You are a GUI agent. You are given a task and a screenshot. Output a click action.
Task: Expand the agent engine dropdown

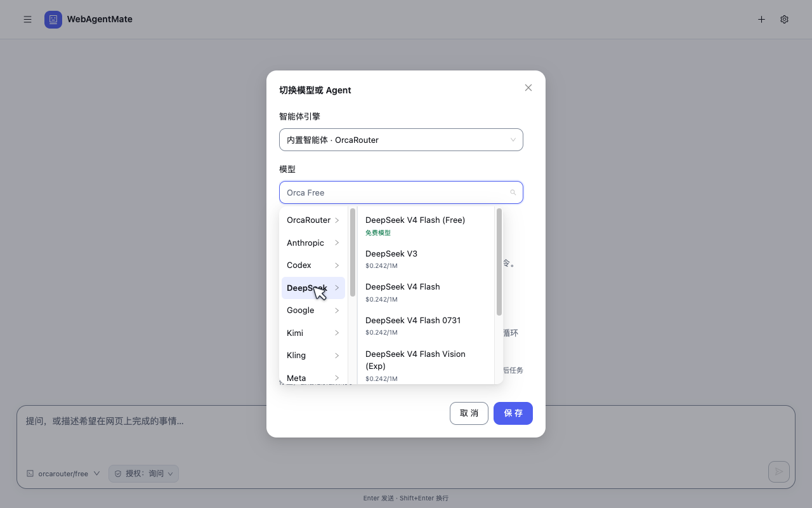pyautogui.click(x=401, y=140)
